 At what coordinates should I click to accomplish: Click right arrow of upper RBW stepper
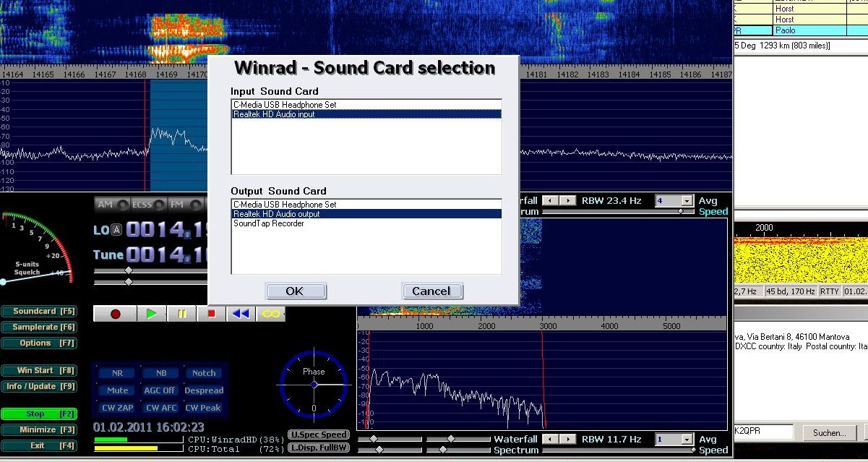tap(570, 200)
